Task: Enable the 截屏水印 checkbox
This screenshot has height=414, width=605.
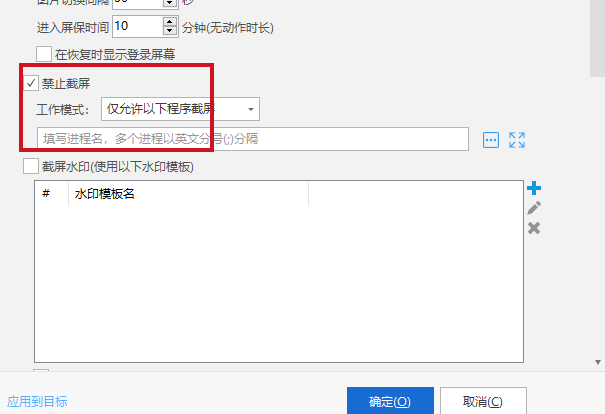Action: (x=31, y=167)
